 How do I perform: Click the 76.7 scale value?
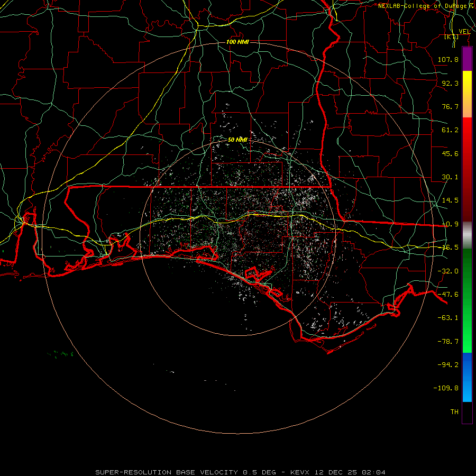(450, 106)
